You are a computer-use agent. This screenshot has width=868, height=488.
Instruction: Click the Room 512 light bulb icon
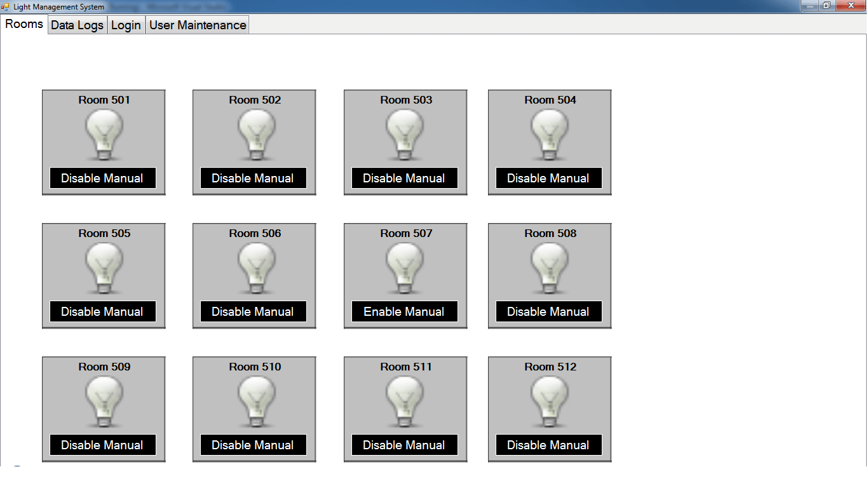click(550, 402)
